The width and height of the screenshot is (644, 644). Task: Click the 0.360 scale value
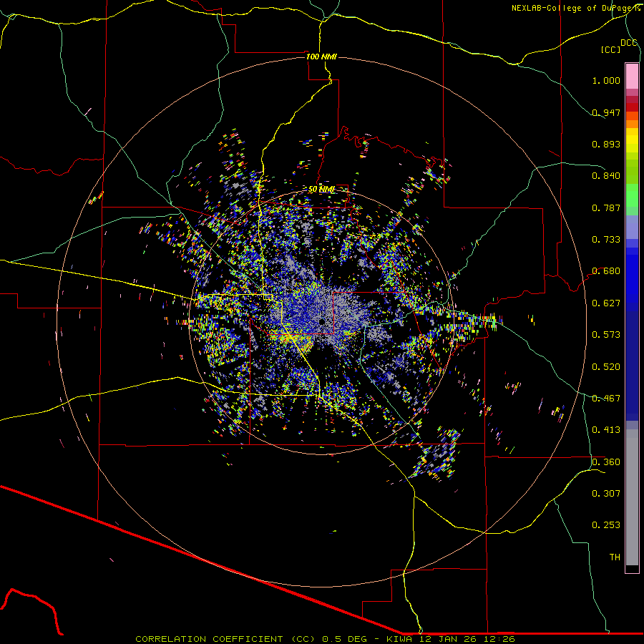point(606,462)
